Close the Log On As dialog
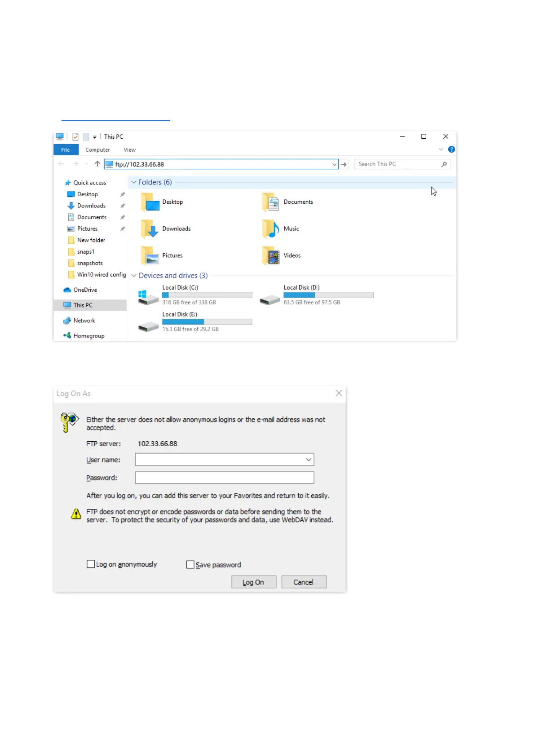Viewport: 535px width, 756px height. click(x=339, y=393)
